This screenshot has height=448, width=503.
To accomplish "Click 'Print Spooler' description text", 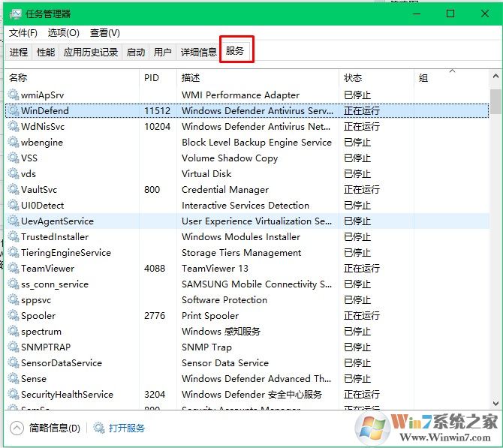I will [x=210, y=316].
